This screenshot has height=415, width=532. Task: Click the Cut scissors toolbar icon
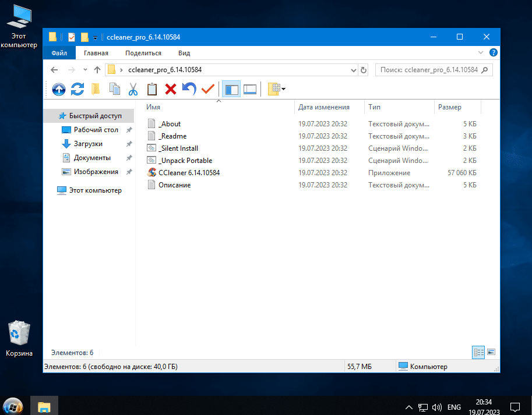coord(133,89)
